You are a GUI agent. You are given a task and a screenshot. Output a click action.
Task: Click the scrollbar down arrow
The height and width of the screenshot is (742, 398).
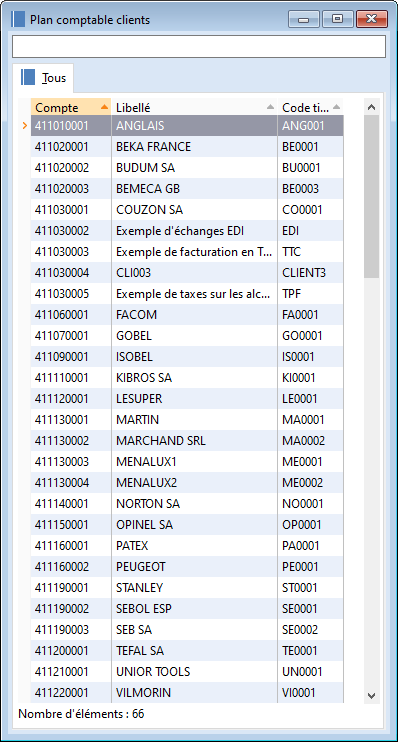[x=371, y=695]
